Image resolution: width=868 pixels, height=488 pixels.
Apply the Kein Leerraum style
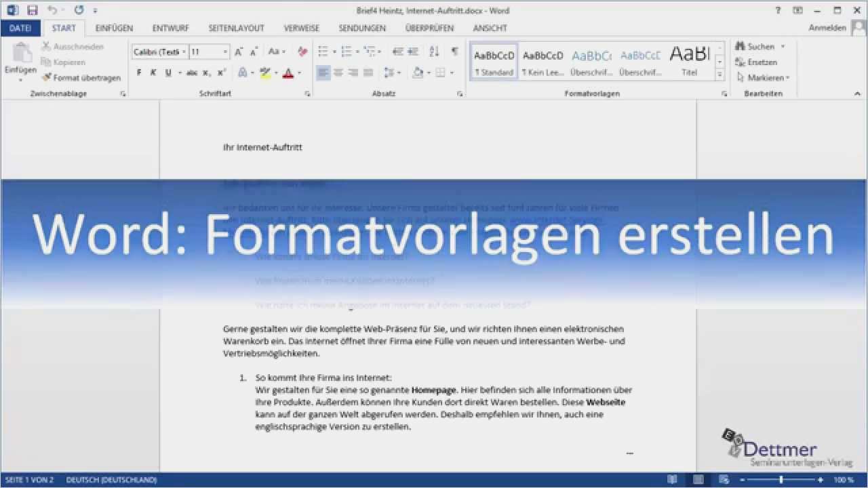coord(542,62)
